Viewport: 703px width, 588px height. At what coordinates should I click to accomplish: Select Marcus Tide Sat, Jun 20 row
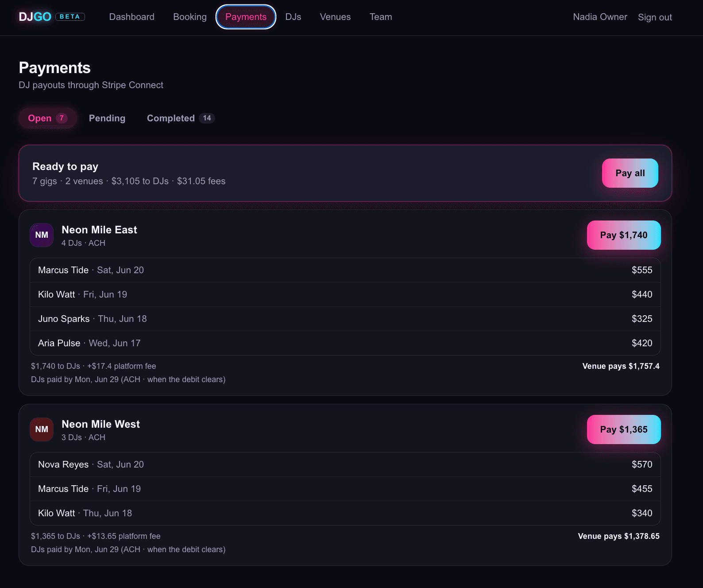coord(345,270)
